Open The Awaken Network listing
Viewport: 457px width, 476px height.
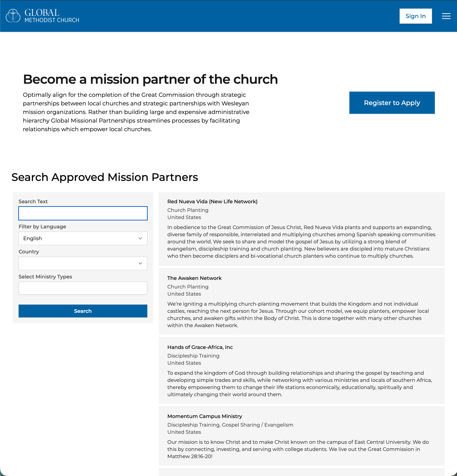click(194, 278)
